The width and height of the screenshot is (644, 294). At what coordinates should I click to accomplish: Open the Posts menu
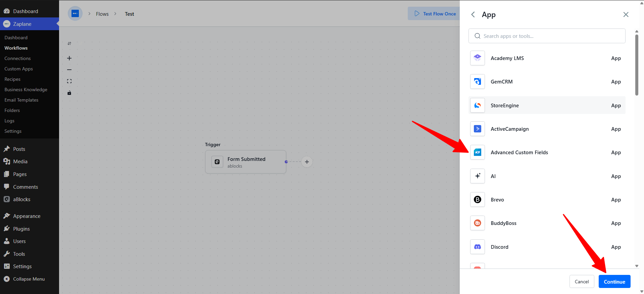[30, 149]
